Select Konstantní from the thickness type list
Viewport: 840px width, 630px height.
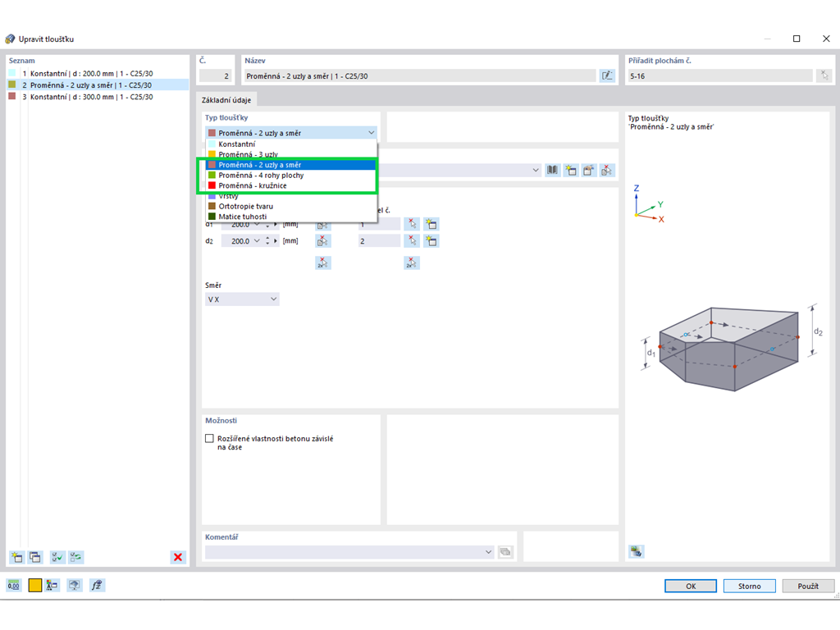coord(291,144)
